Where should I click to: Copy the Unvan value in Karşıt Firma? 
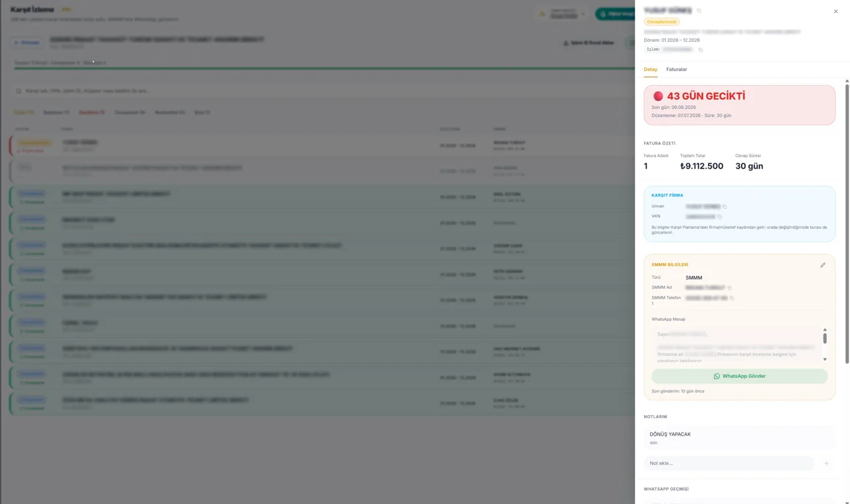point(724,207)
